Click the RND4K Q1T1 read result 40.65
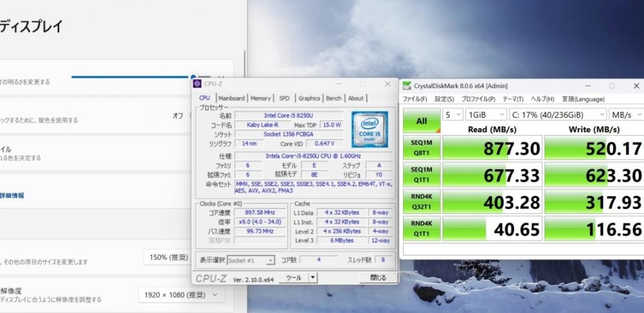The width and height of the screenshot is (644, 313). (492, 229)
